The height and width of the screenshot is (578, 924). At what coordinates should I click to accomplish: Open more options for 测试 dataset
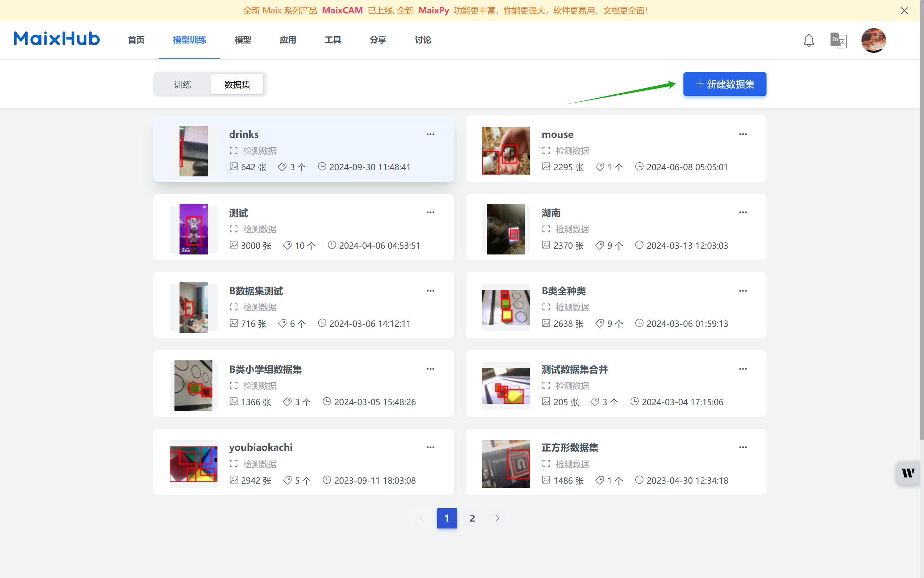431,212
